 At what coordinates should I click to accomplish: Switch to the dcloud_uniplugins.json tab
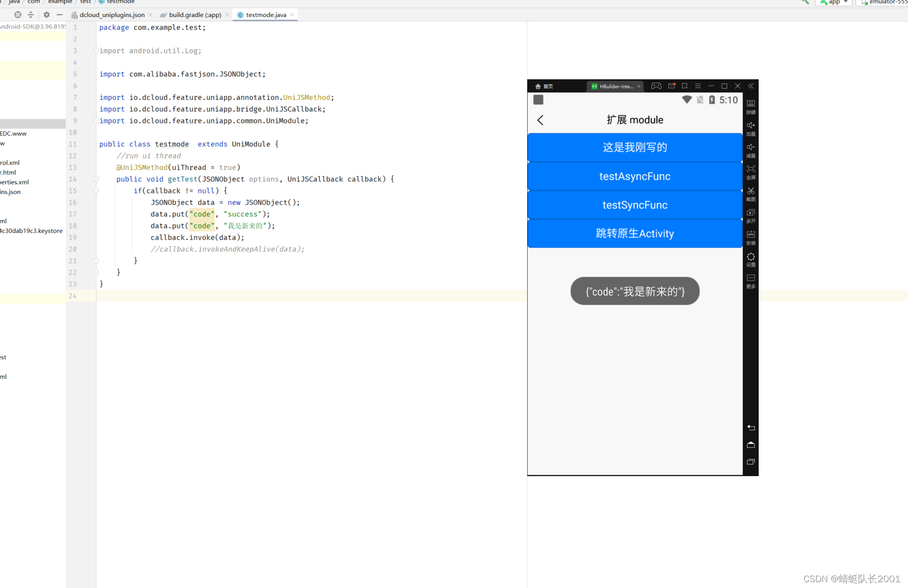tap(111, 15)
